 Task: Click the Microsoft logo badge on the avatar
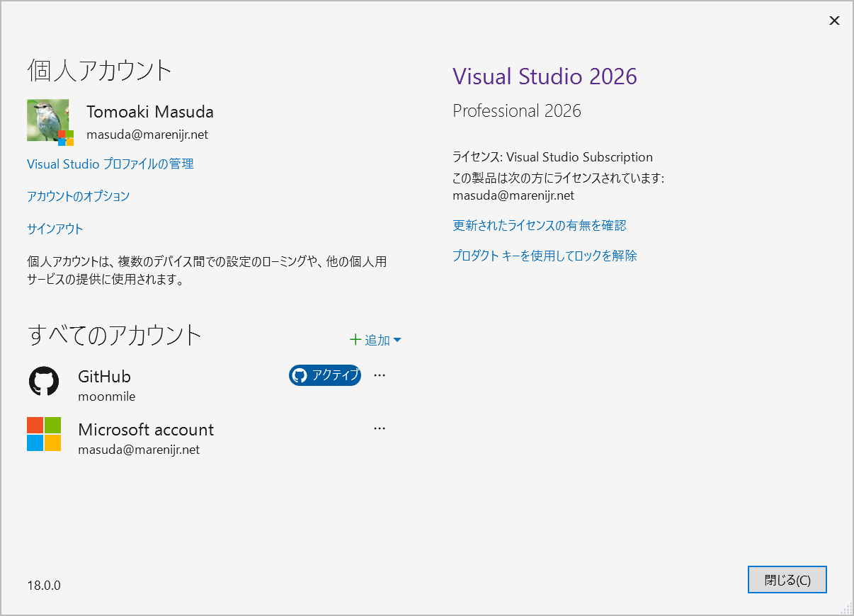pos(66,137)
